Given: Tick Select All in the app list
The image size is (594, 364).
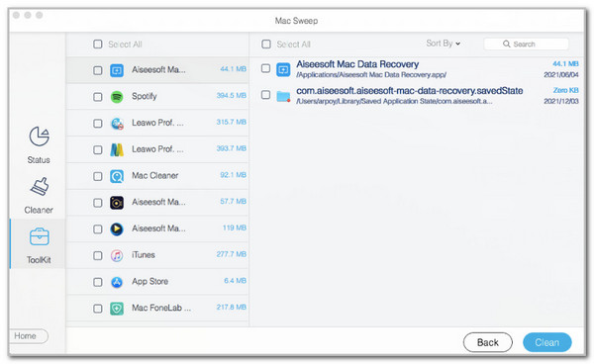Looking at the screenshot, I should [98, 45].
